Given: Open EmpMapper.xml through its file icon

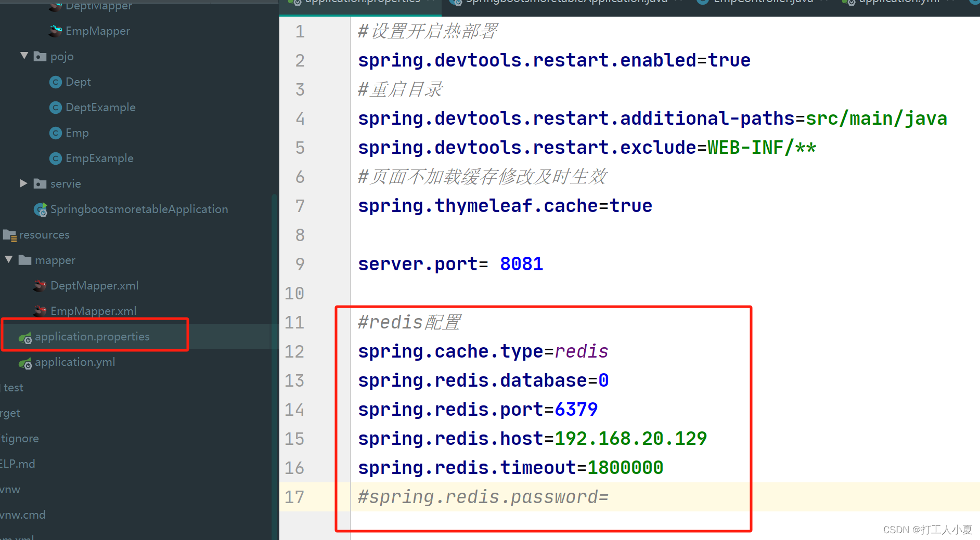Looking at the screenshot, I should click(x=39, y=311).
